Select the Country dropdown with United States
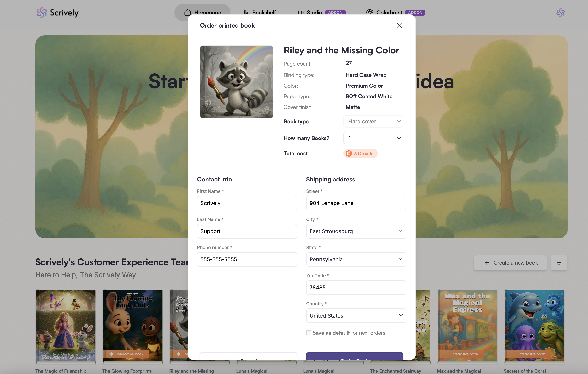 [356, 316]
